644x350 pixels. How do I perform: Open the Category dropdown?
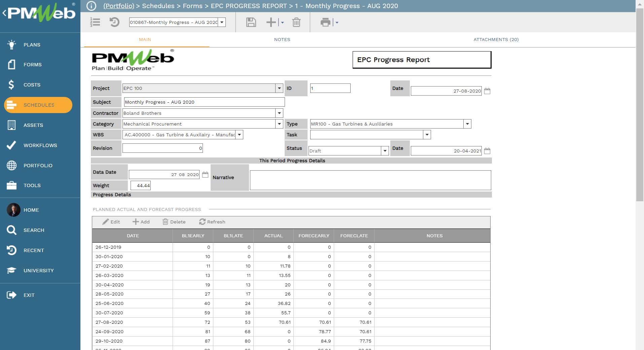(279, 124)
